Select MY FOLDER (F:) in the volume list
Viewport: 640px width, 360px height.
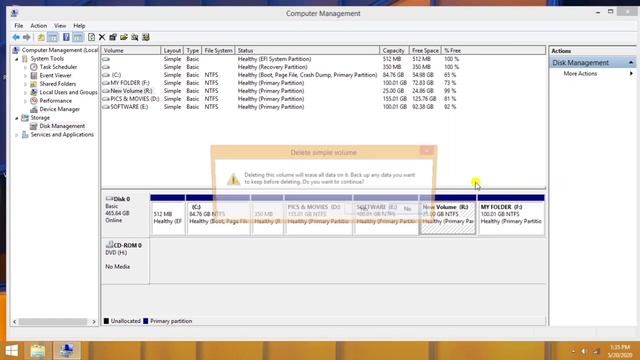click(x=280, y=83)
